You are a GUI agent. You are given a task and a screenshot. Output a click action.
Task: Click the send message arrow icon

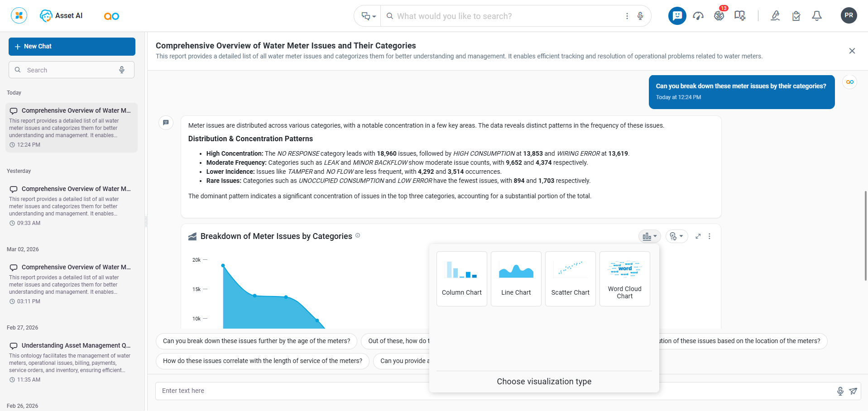click(x=853, y=391)
